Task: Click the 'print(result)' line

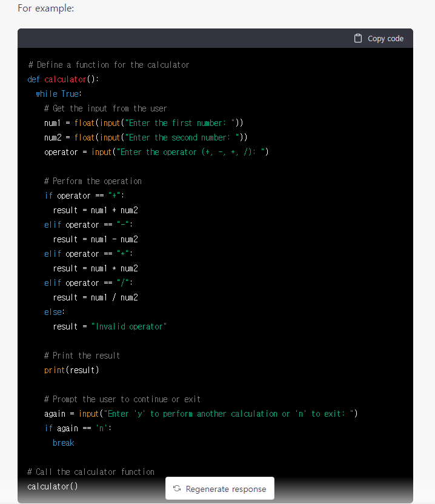Action: [x=71, y=370]
